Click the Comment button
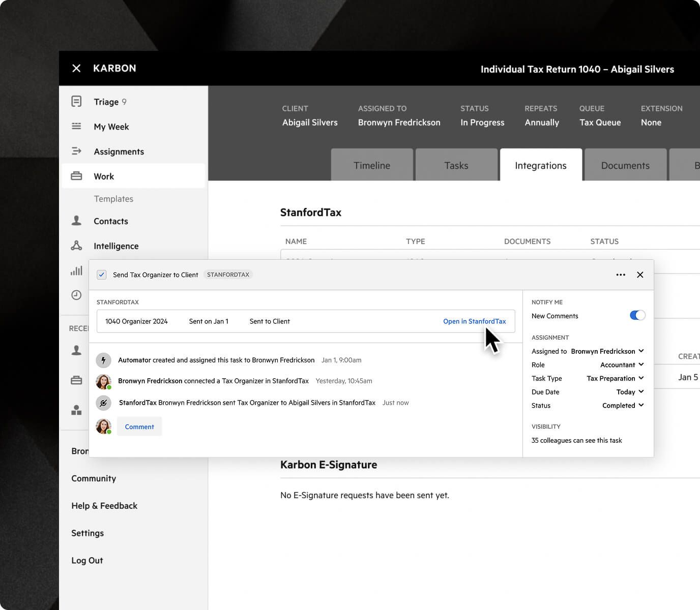This screenshot has width=700, height=610. tap(139, 426)
